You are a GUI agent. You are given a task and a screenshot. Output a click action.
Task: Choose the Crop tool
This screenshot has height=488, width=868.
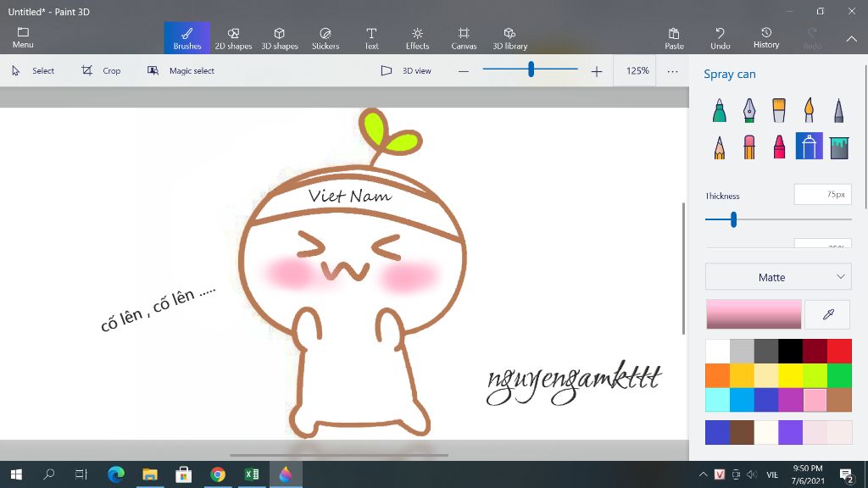101,71
